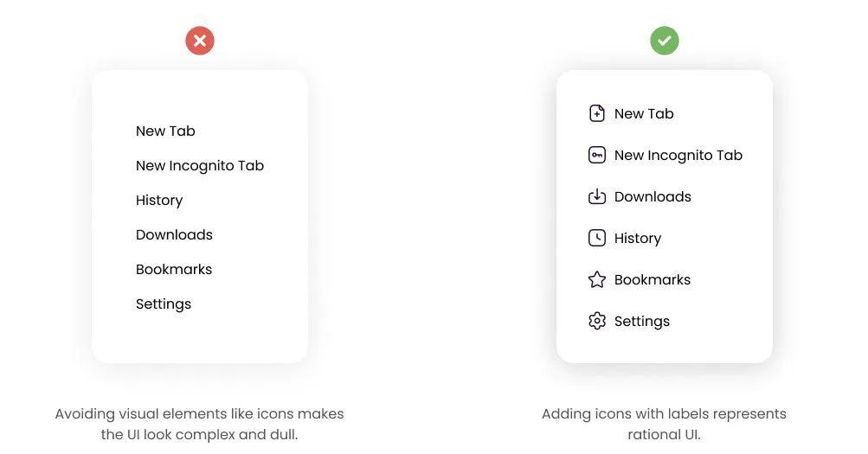The width and height of the screenshot is (868, 454).
Task: Select New Tab in the icon-less menu
Action: pyautogui.click(x=165, y=131)
